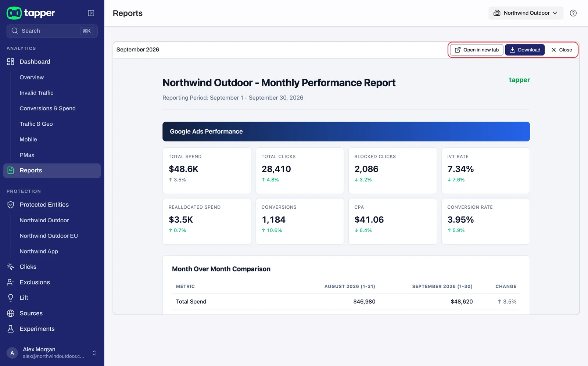Select Northwind App entity
Screen dimensions: 588x366
click(39, 251)
